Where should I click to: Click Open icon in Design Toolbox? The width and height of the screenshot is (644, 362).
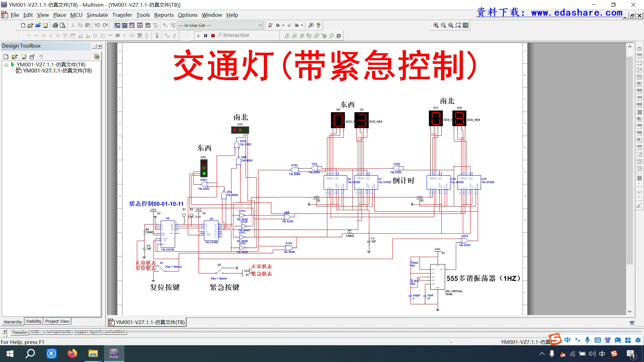(14, 57)
